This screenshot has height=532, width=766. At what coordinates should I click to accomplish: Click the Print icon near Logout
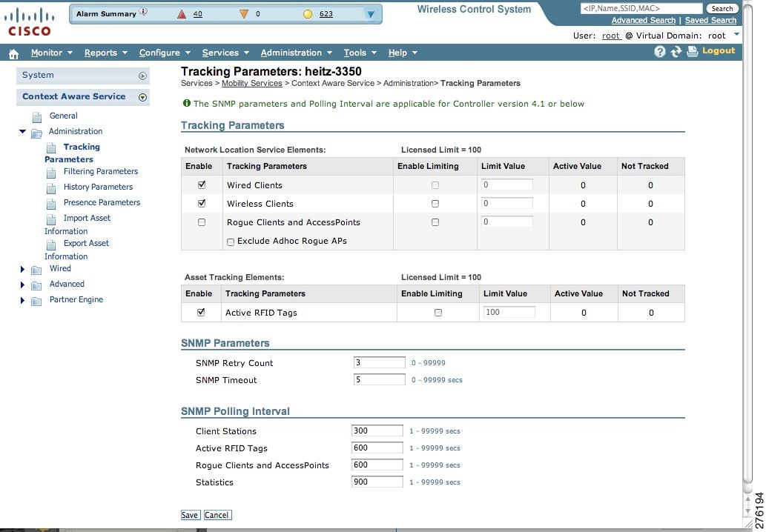pyautogui.click(x=693, y=52)
